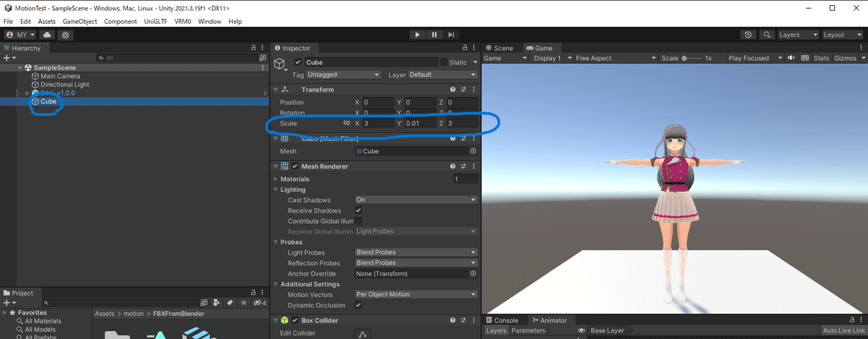Click the Scale Y input field
The height and width of the screenshot is (339, 868).
point(420,124)
